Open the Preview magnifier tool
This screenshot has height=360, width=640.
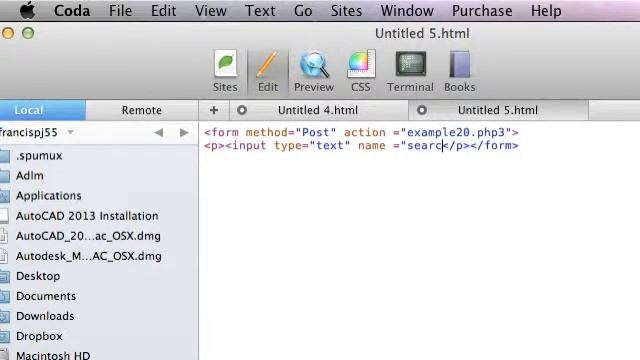(314, 71)
